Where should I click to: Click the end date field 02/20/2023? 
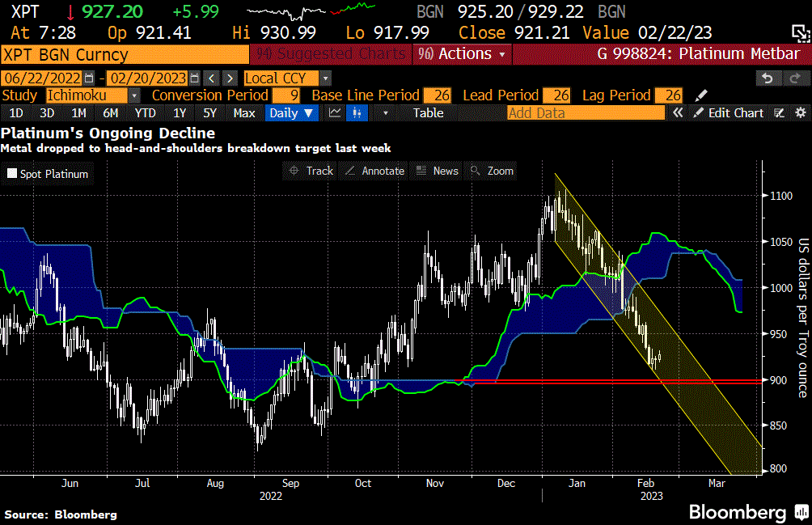click(148, 78)
